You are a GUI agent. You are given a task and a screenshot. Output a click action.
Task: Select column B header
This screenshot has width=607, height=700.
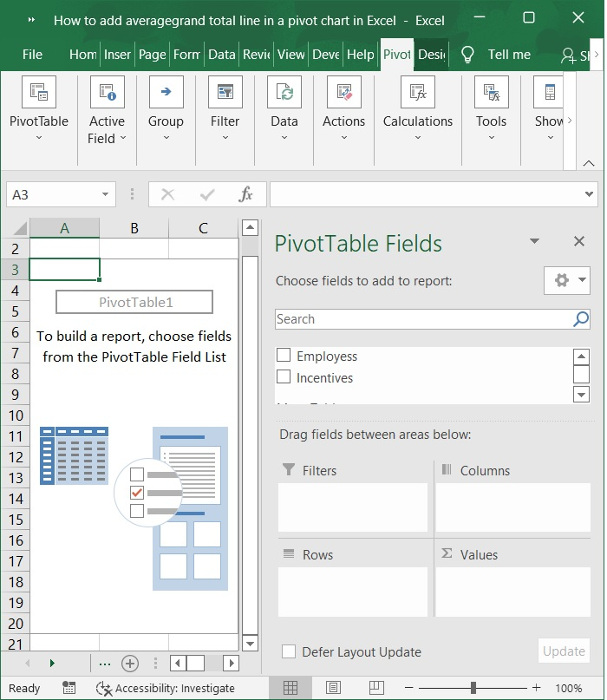[134, 228]
